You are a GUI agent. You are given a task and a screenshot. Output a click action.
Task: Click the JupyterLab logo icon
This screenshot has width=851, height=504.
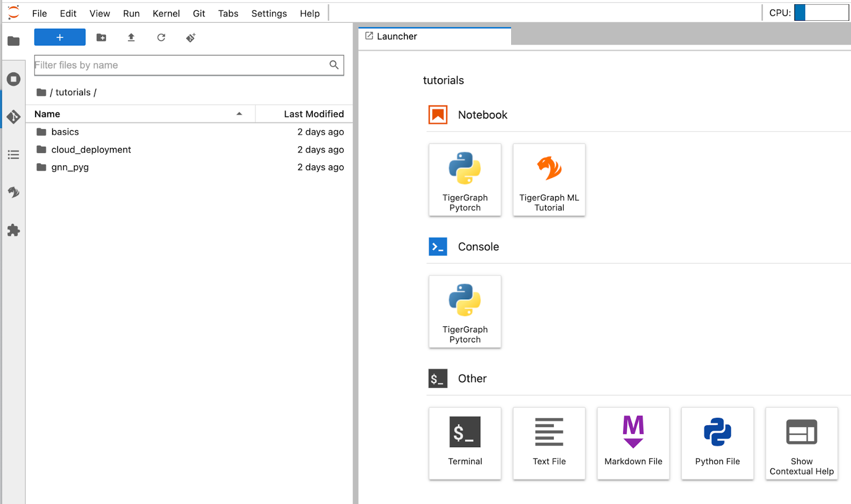(14, 13)
